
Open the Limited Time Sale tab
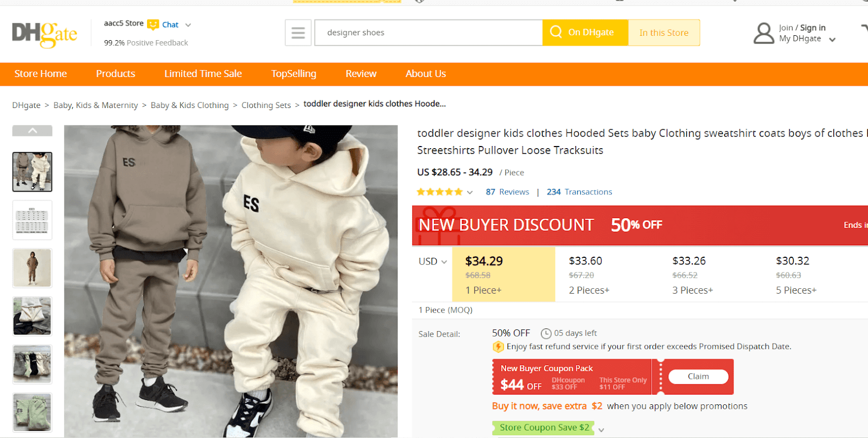[x=203, y=74]
